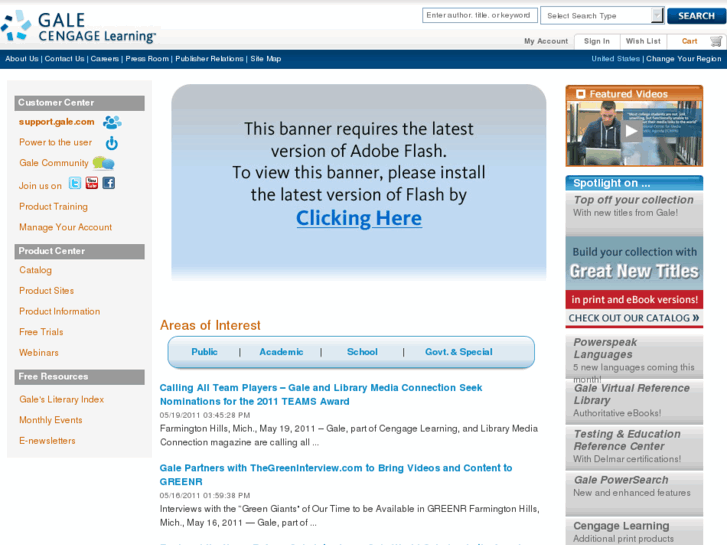Open the My Account tab

coord(546,41)
